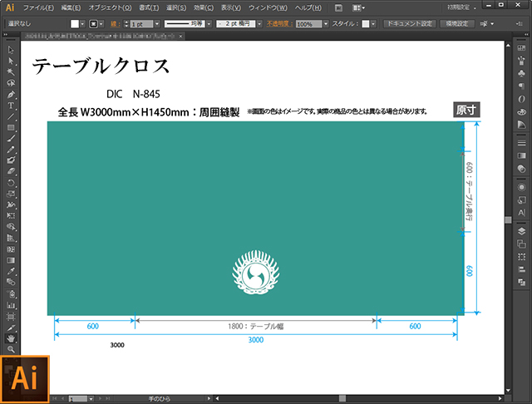Select the Type tool
532x404 pixels.
[x=11, y=106]
